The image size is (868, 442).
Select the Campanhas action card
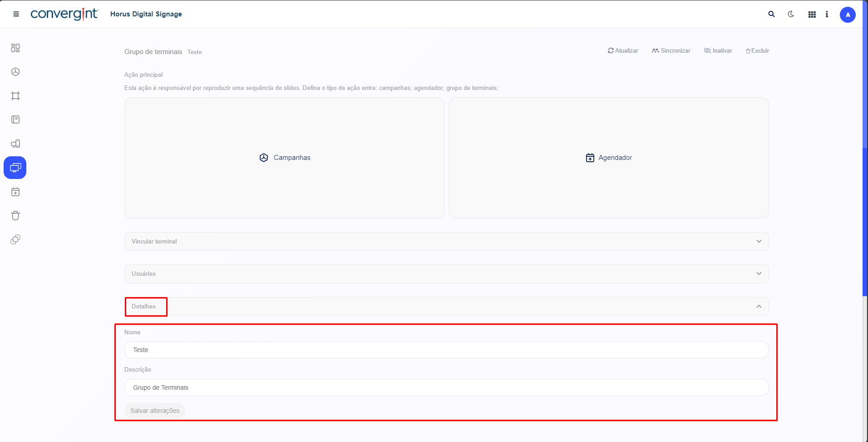(284, 158)
